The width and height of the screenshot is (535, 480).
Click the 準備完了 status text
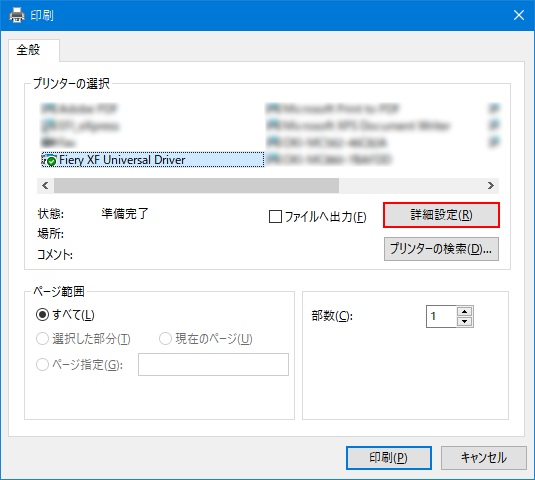(125, 214)
